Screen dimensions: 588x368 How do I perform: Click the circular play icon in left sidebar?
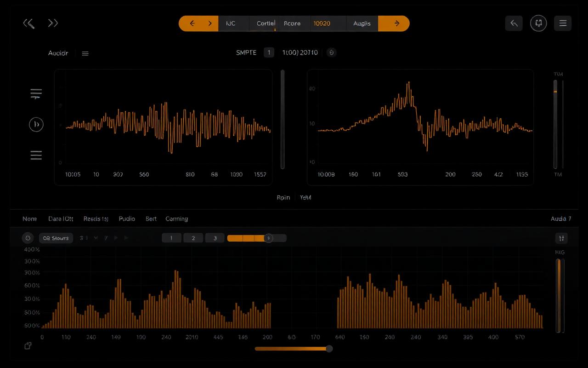(x=36, y=124)
